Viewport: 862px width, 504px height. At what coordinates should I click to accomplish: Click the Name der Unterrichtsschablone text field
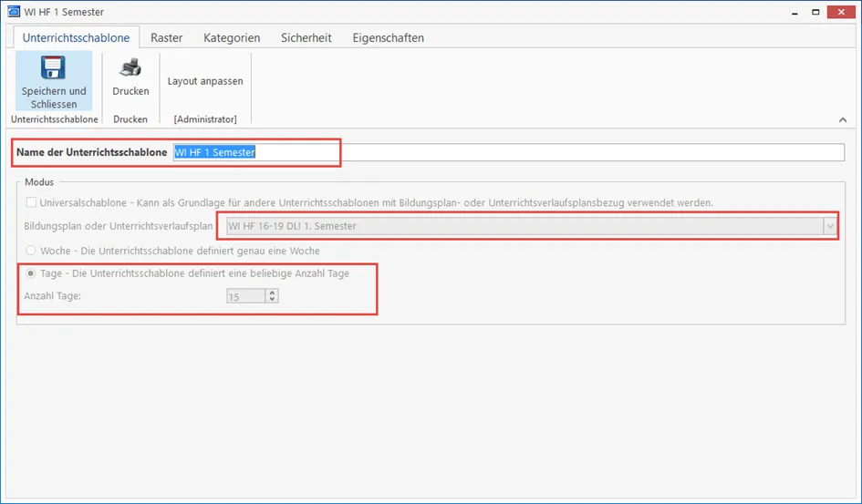coord(508,152)
